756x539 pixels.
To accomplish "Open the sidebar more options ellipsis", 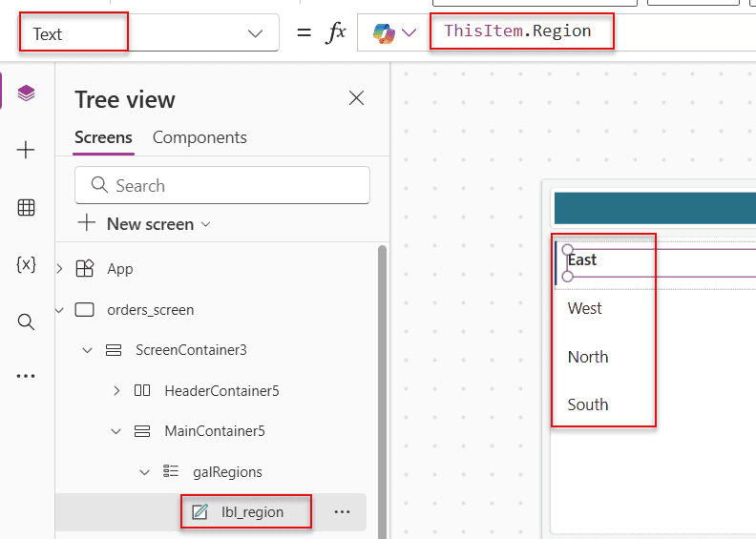I will coord(26,376).
